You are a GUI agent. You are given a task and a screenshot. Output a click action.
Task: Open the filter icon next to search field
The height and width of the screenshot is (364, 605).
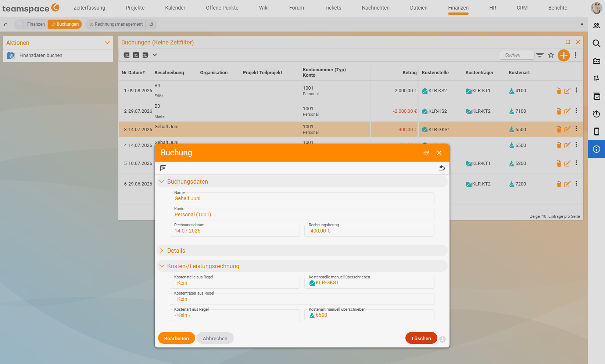(540, 55)
